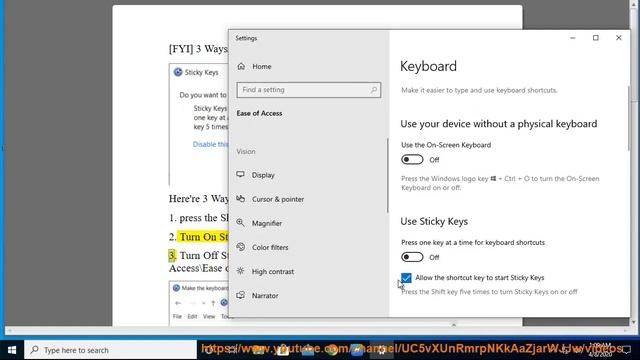This screenshot has height=360, width=640.
Task: Turn on the On-Screen Keyboard toggle
Action: (412, 160)
